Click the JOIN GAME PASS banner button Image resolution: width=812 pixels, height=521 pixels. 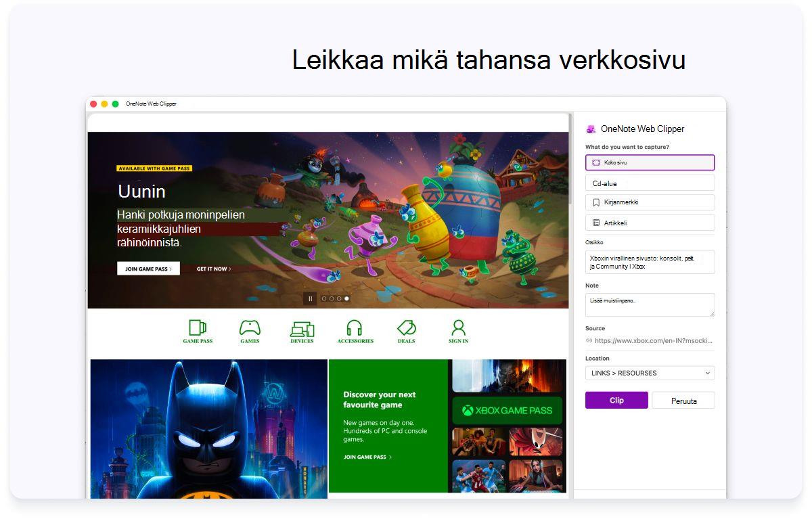click(x=148, y=269)
